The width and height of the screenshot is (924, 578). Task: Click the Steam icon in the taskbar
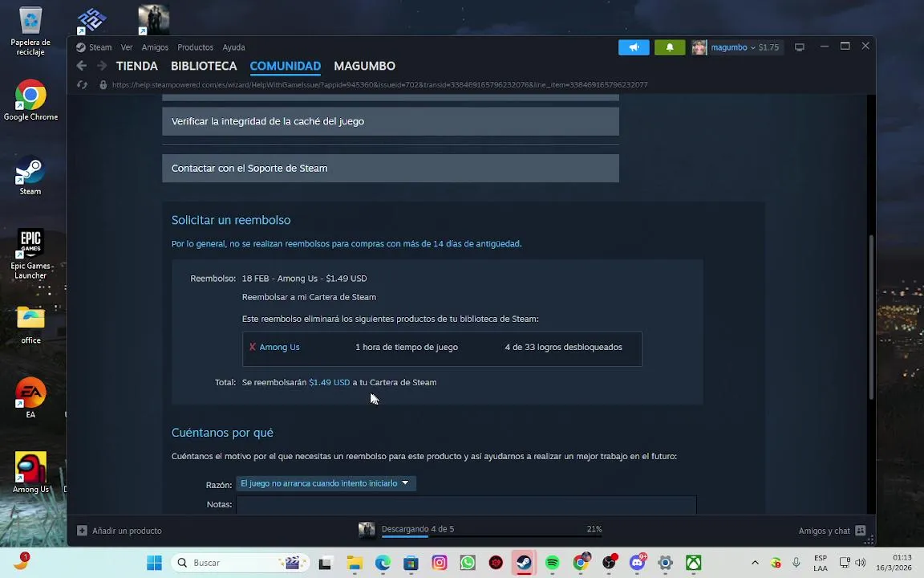click(524, 563)
